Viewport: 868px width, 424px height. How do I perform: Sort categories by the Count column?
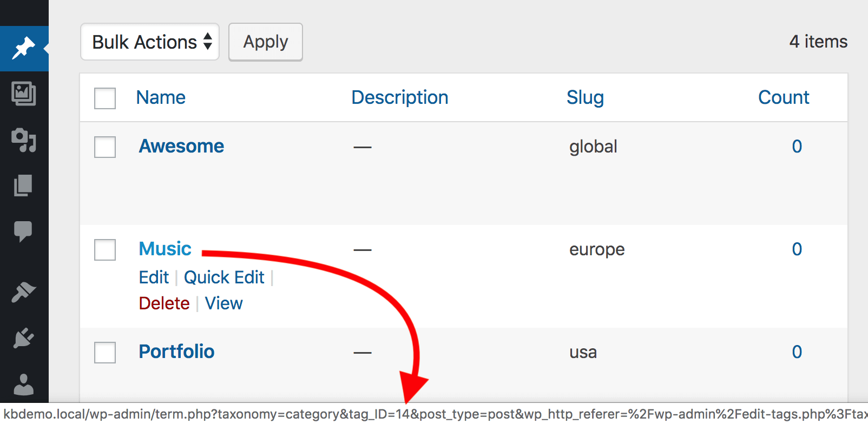point(784,97)
